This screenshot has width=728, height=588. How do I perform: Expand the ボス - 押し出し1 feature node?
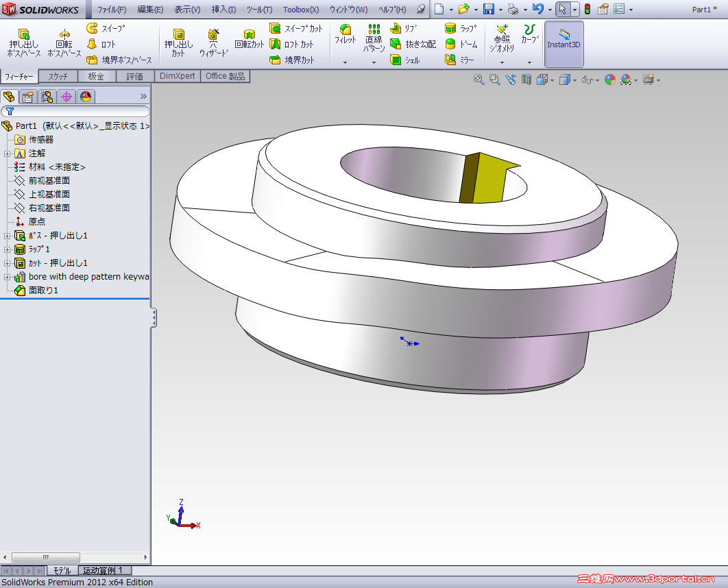point(6,236)
